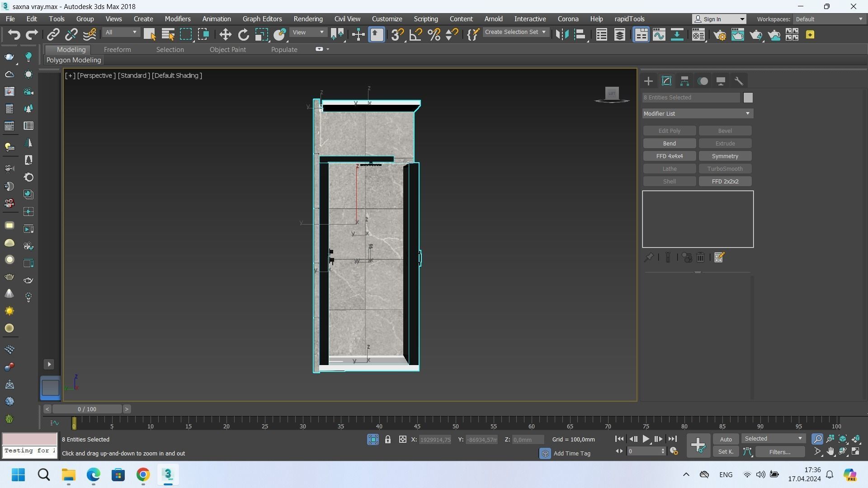
Task: Open the Rendering menu
Action: 308,19
